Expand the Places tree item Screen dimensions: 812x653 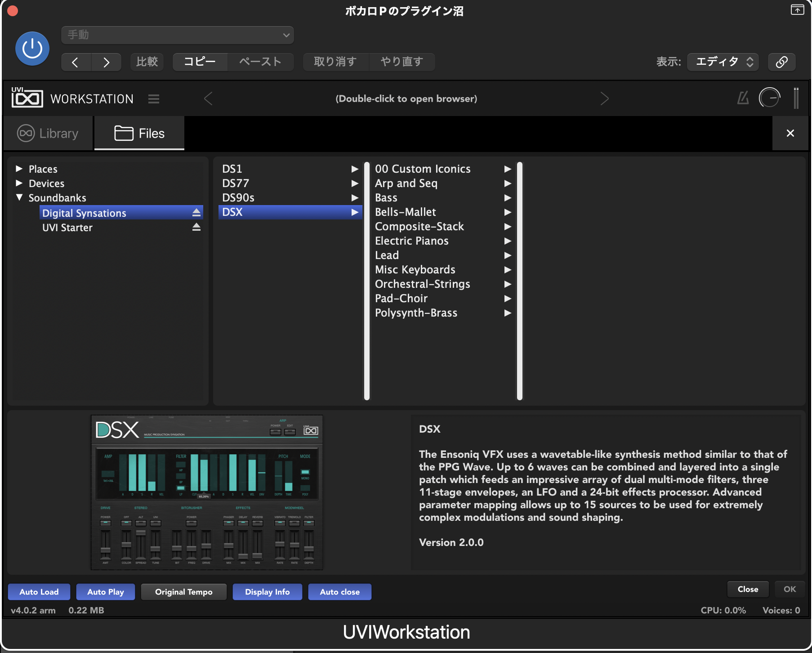click(19, 169)
